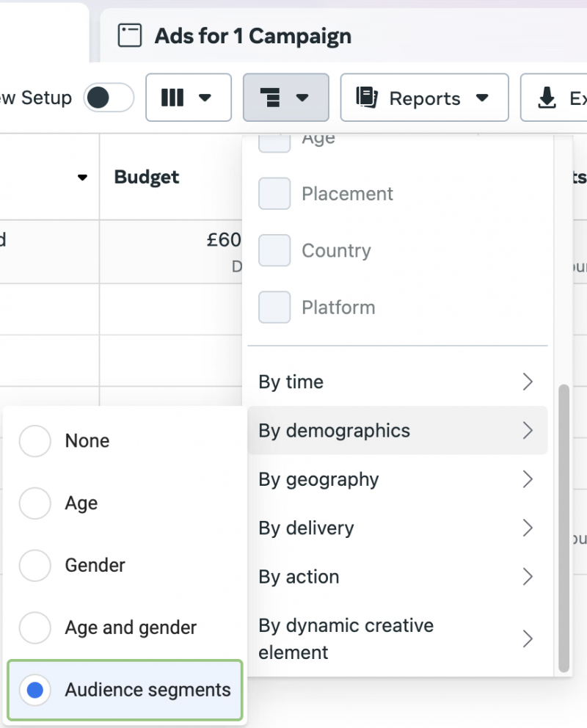Tick the Country checkbox
The height and width of the screenshot is (728, 587).
[x=274, y=250]
